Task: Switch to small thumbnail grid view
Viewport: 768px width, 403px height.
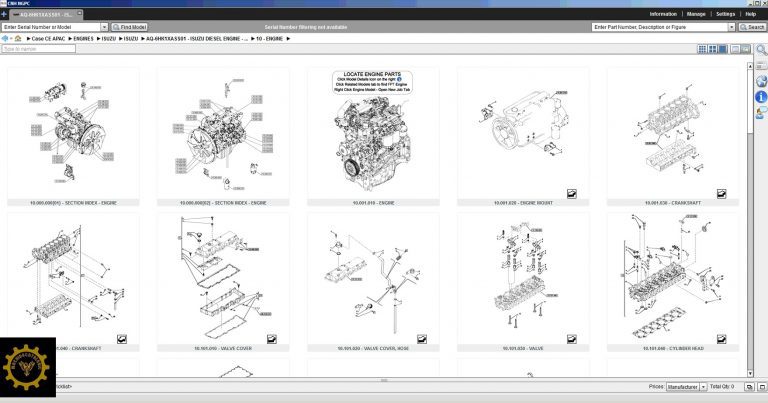Action: tap(702, 49)
